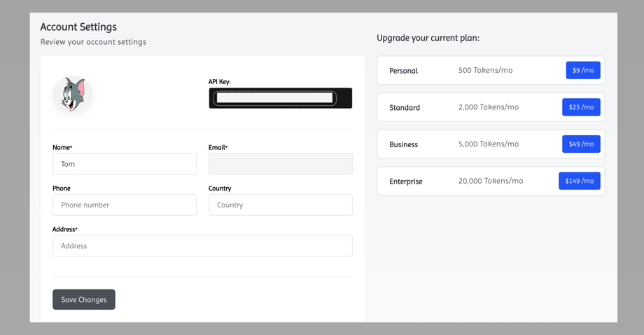Choose the $9 /mo Personal plan button
This screenshot has height=335, width=644.
pos(583,70)
